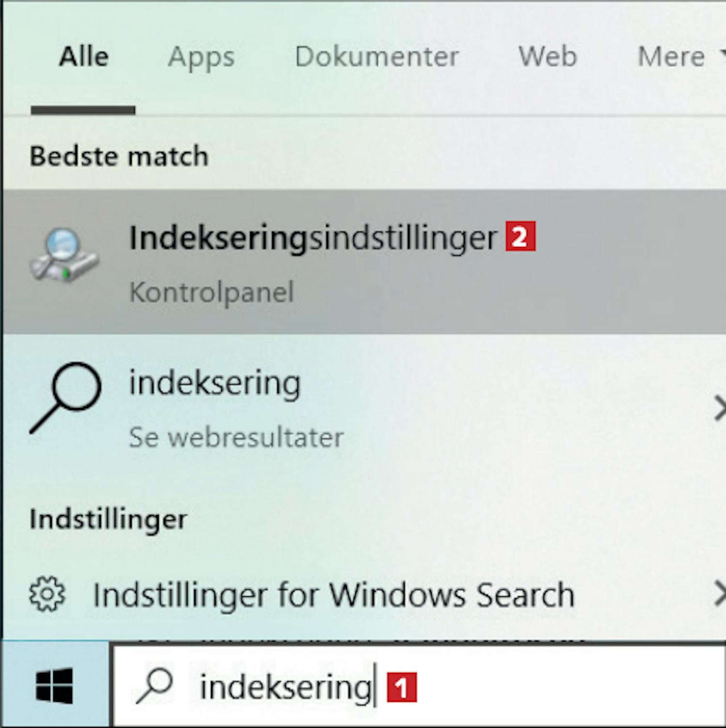Click red step marker 1 badge

pos(402,687)
